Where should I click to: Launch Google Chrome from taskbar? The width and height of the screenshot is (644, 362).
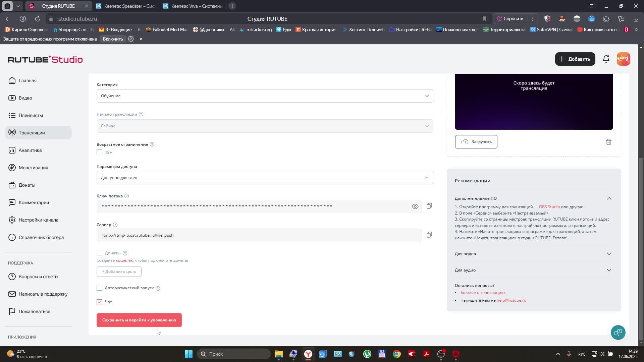396,354
